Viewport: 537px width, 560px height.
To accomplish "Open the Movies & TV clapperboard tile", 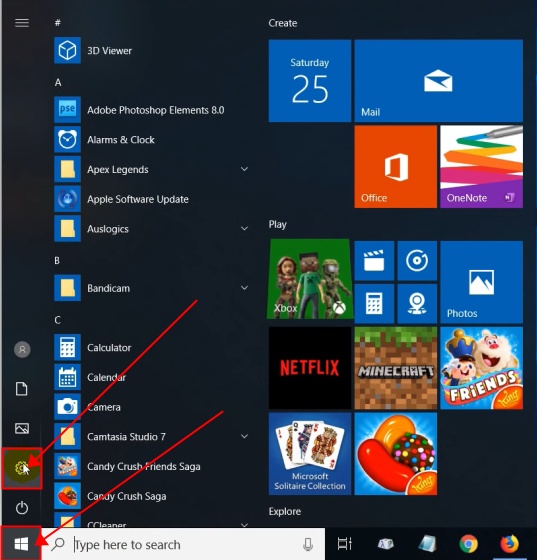I will click(374, 261).
